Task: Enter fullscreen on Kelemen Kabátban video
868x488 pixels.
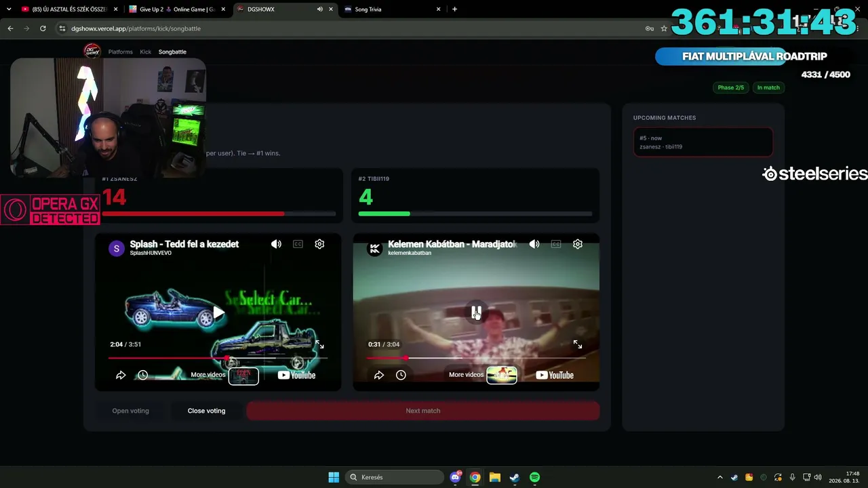Action: tap(578, 344)
